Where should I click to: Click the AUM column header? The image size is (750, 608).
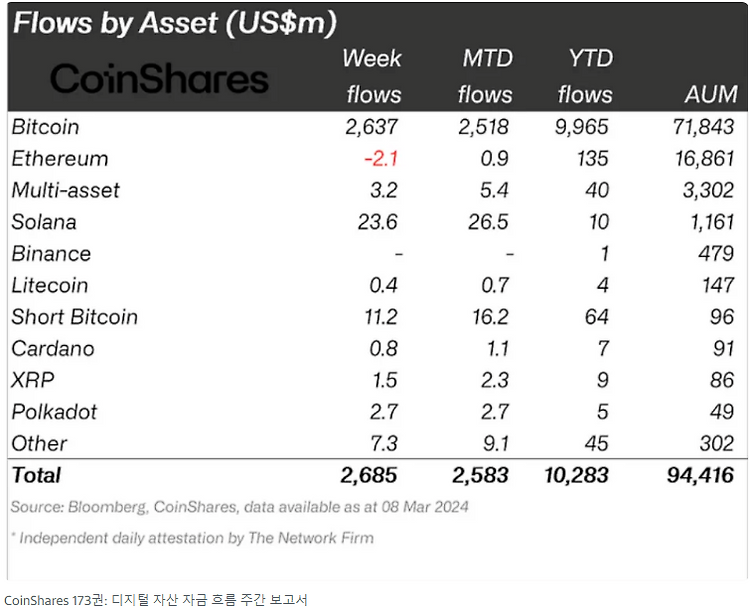[711, 94]
